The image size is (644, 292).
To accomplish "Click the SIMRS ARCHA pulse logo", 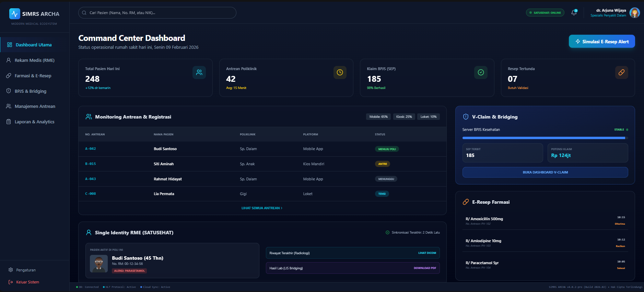I will tap(14, 14).
